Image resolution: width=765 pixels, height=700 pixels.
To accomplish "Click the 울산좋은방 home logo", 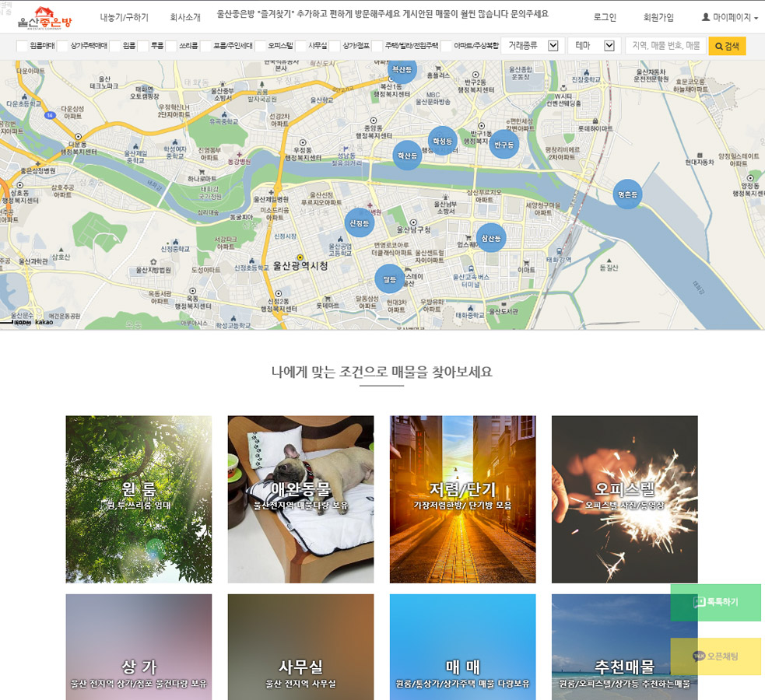I will click(x=44, y=17).
